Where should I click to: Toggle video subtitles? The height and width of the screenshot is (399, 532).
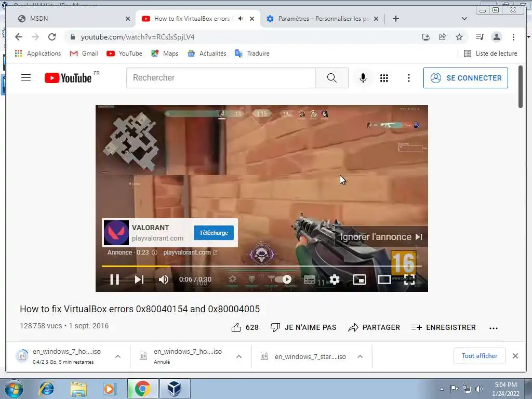(x=310, y=280)
